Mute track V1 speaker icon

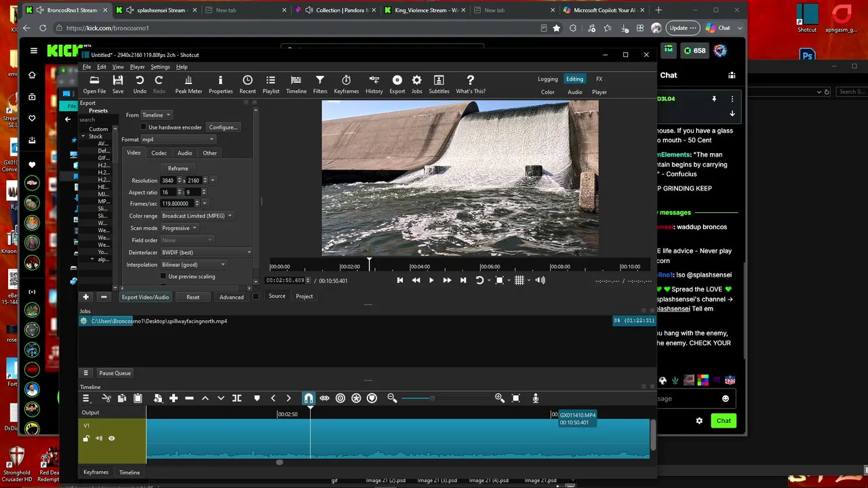[x=99, y=439]
